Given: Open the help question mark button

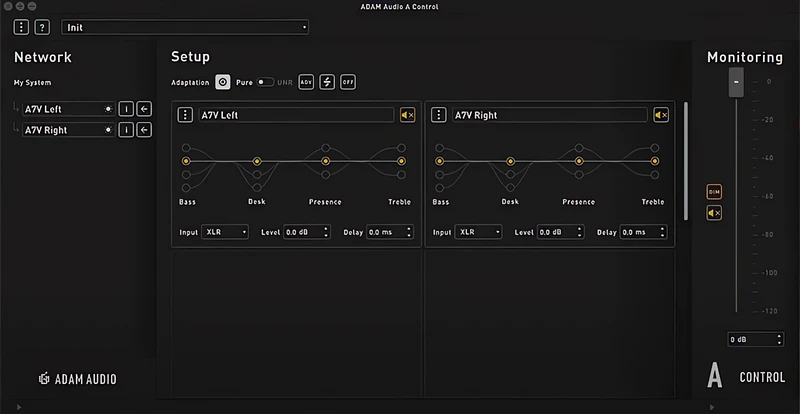Looking at the screenshot, I should (42, 27).
